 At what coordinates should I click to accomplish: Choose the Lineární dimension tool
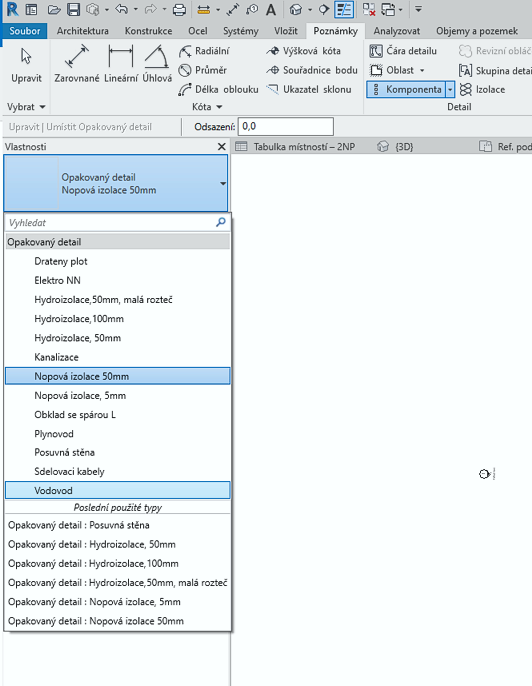(121, 64)
